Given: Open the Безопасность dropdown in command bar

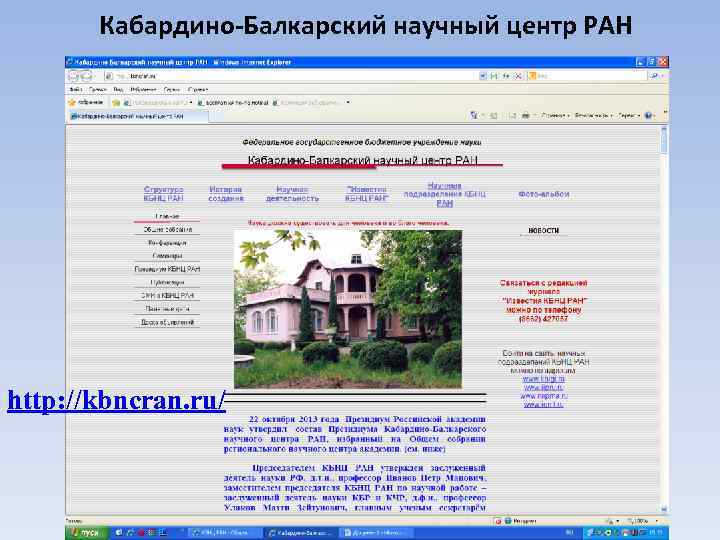Looking at the screenshot, I should (593, 116).
